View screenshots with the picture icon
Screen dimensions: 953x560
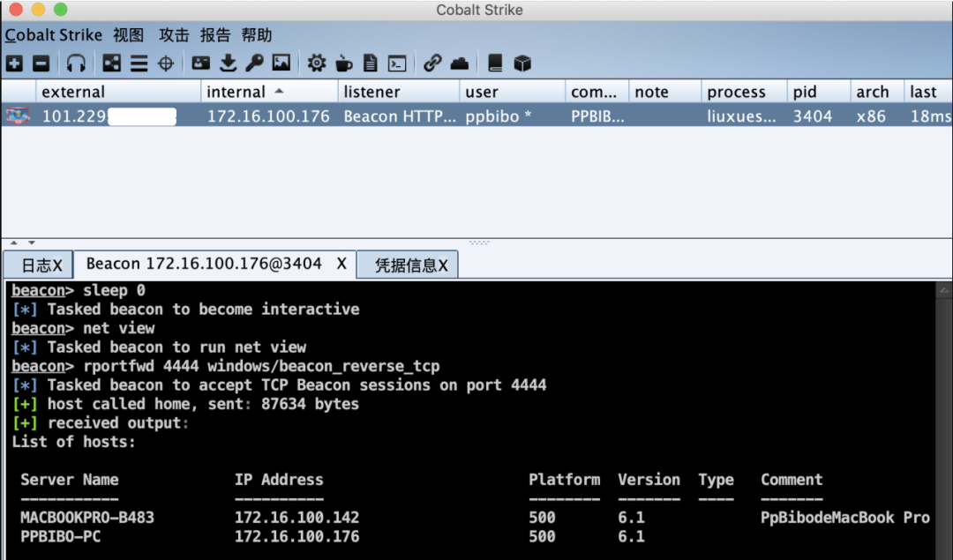[x=281, y=63]
